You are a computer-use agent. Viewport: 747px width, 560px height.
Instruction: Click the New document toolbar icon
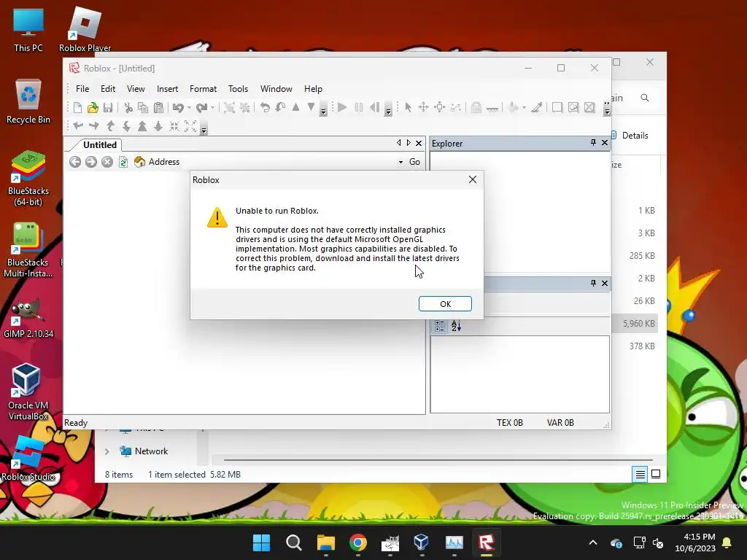tap(77, 108)
